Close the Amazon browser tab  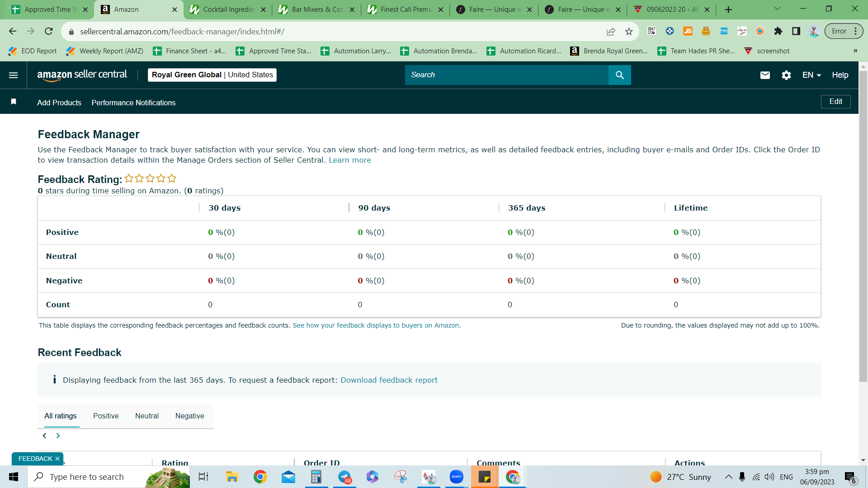(175, 9)
